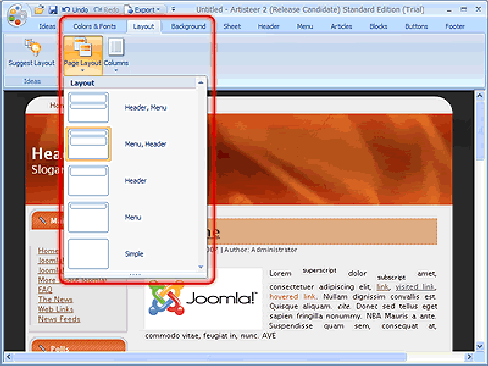The width and height of the screenshot is (488, 366).
Task: Open The News sidebar link
Action: coord(55,299)
